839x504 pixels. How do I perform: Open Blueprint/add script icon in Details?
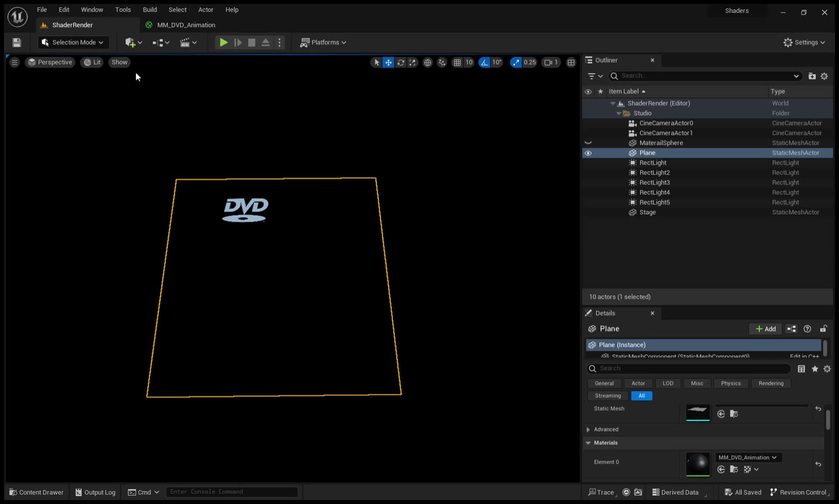click(x=791, y=329)
